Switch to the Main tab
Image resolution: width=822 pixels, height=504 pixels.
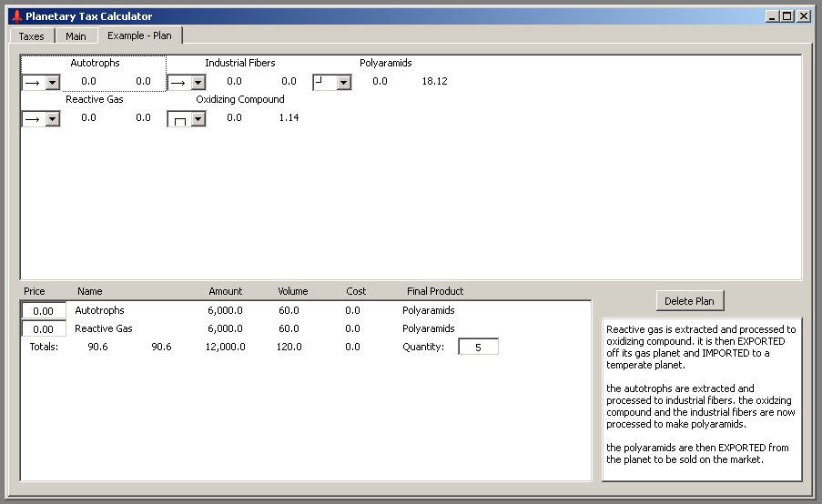coord(76,36)
